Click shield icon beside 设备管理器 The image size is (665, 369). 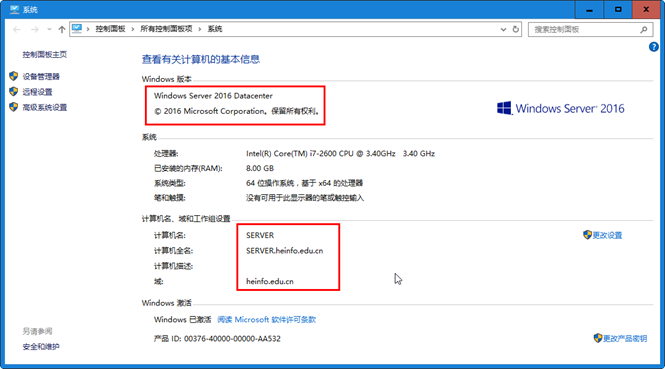(x=14, y=76)
